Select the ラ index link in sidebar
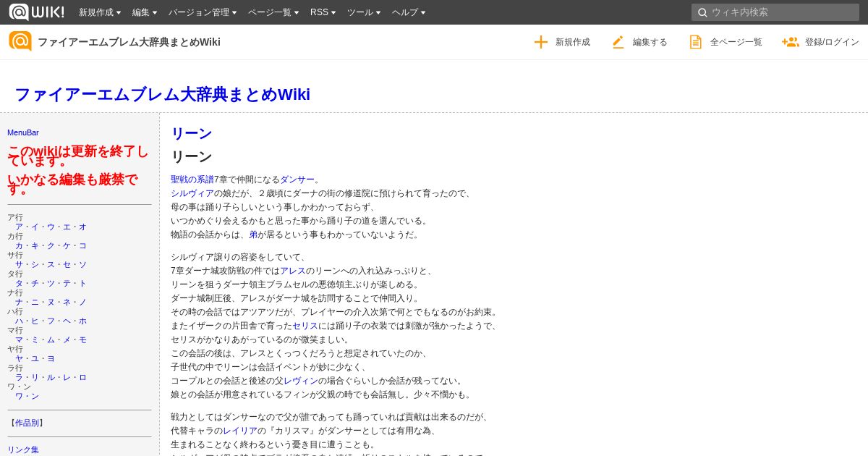868x456 pixels. (x=19, y=377)
